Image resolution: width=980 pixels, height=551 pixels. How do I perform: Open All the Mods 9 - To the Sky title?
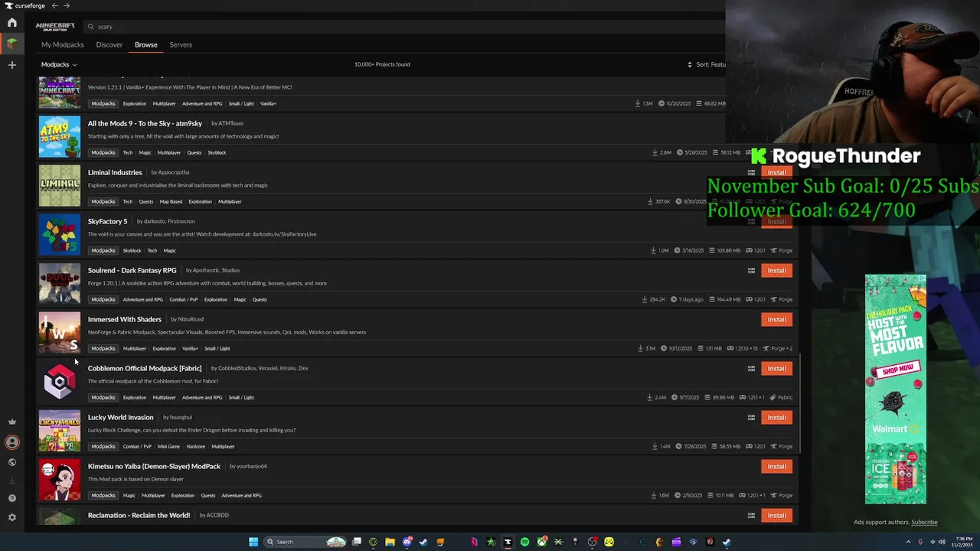(x=145, y=123)
